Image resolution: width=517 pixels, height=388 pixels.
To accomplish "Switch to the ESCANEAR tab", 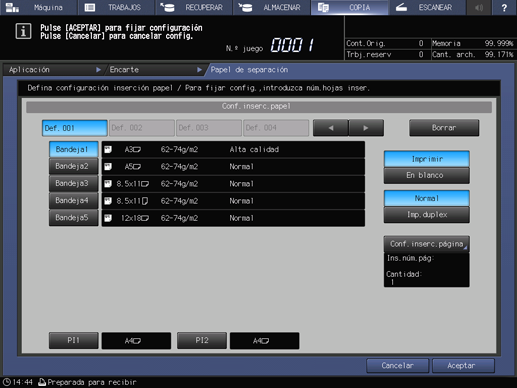I will point(427,7).
